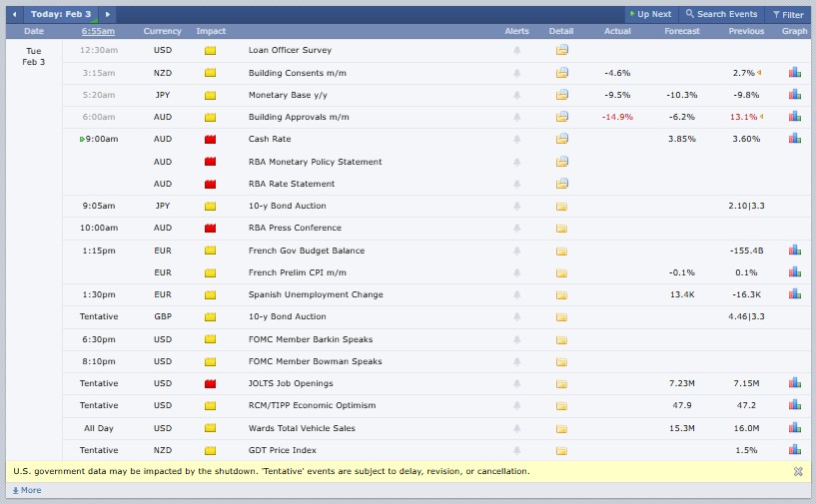Toggle alert bell for Cash Rate

[x=516, y=140]
